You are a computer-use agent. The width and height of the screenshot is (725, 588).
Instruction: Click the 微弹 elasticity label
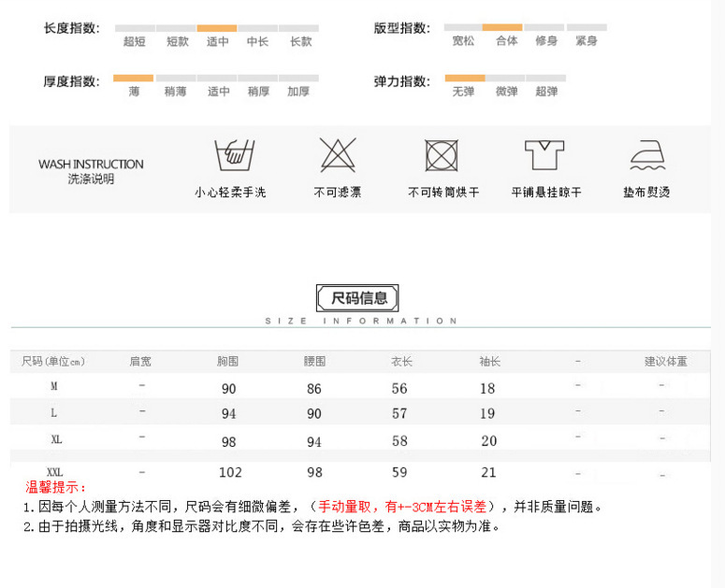(x=507, y=92)
